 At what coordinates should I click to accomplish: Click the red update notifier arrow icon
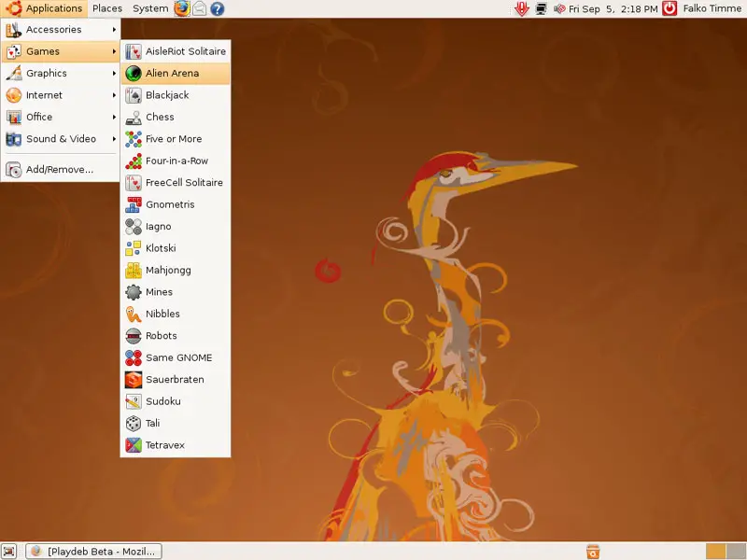point(522,8)
